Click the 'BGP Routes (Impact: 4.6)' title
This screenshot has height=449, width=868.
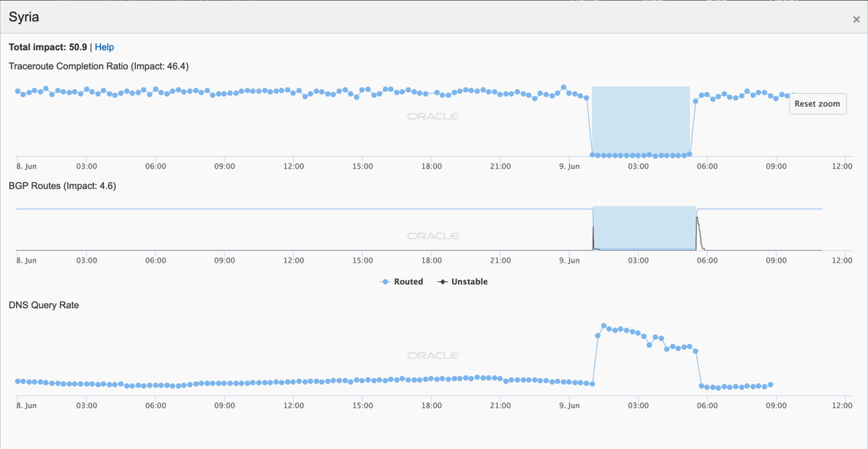point(62,186)
